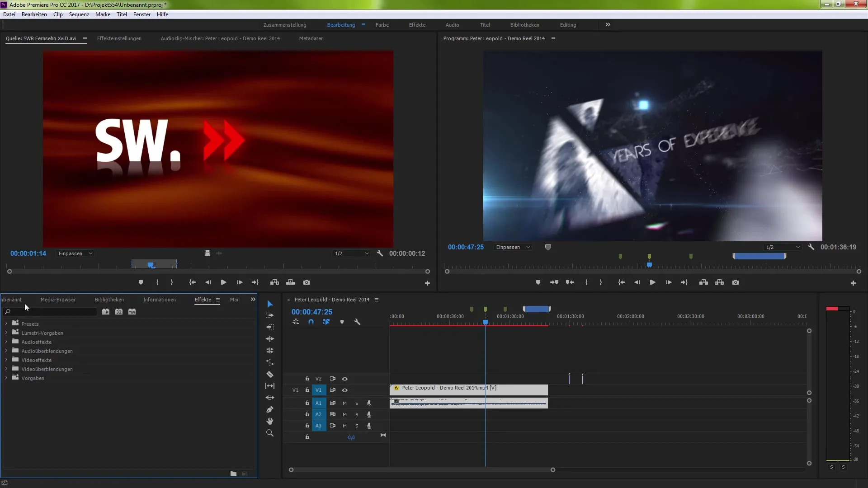Toggle Linked Selection in timeline
The width and height of the screenshot is (868, 488).
(x=326, y=322)
